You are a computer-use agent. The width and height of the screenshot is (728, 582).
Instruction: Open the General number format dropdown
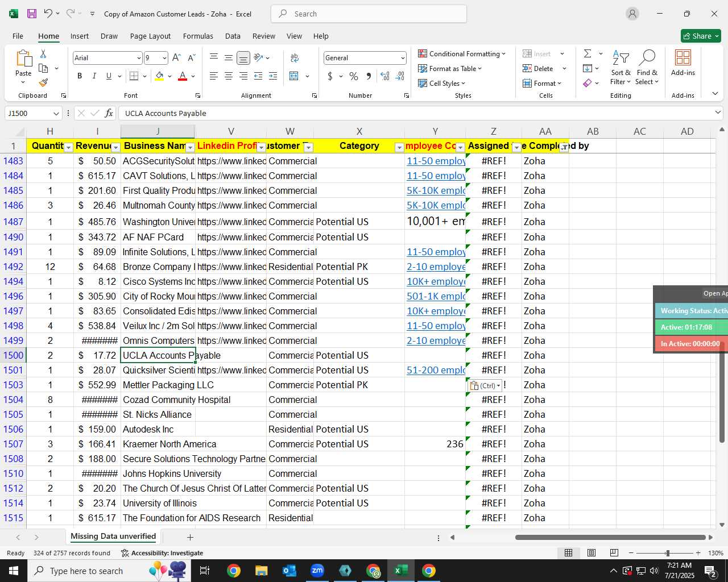coord(403,58)
